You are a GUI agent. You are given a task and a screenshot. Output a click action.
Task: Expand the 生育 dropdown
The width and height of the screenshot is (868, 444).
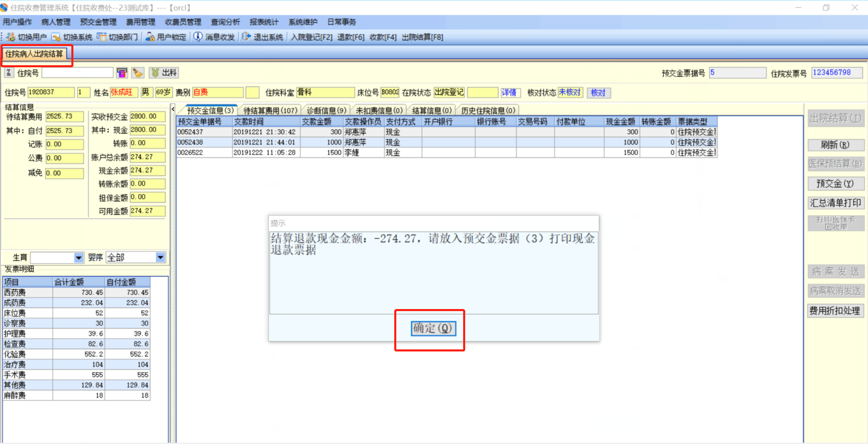point(79,258)
